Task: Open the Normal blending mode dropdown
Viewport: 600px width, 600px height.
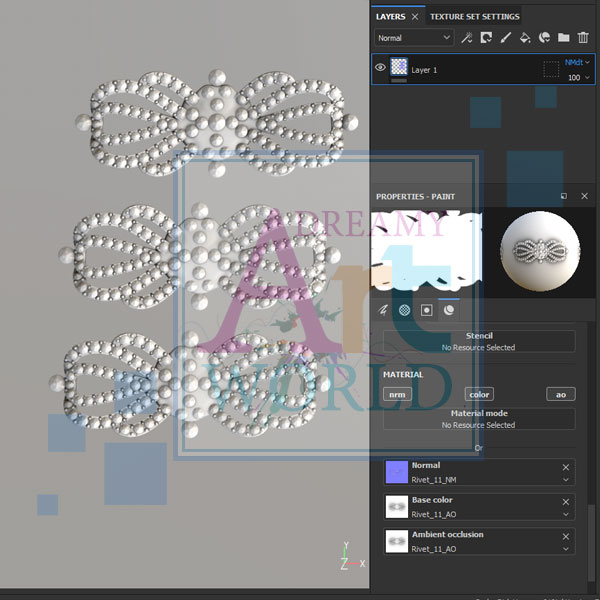Action: [x=414, y=38]
